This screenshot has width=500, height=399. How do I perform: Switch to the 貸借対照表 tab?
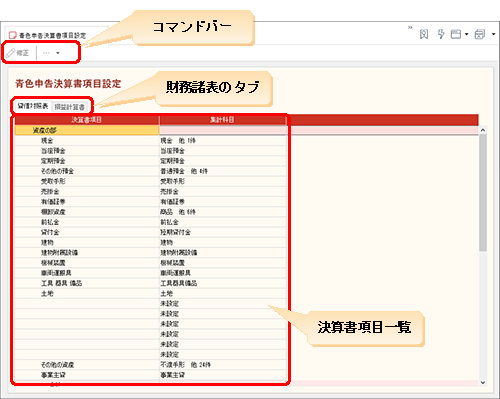[x=33, y=106]
